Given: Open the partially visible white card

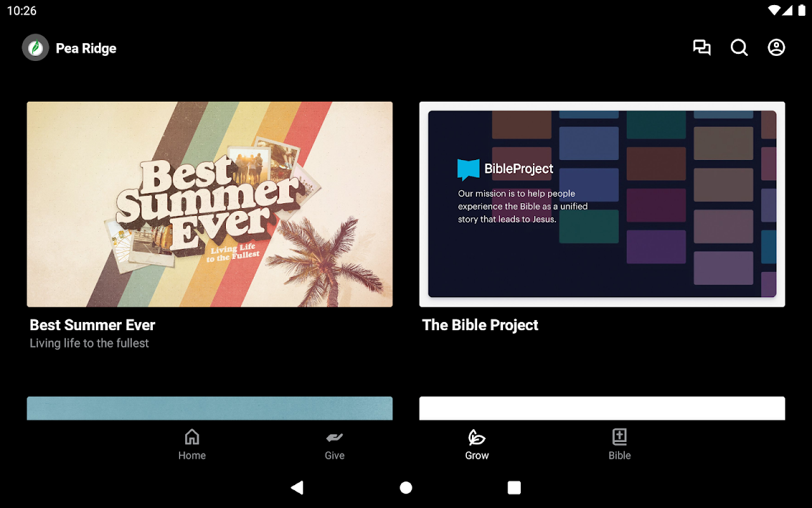Looking at the screenshot, I should [602, 408].
